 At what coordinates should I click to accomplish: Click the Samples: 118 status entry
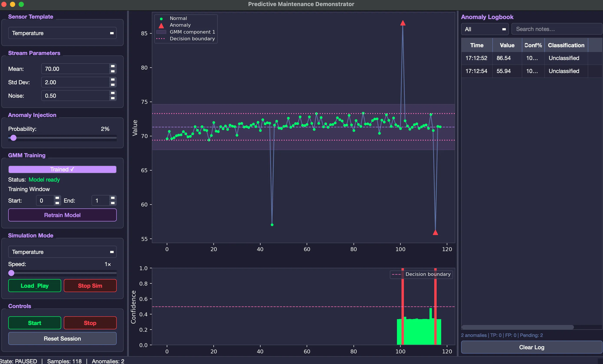coord(64,361)
